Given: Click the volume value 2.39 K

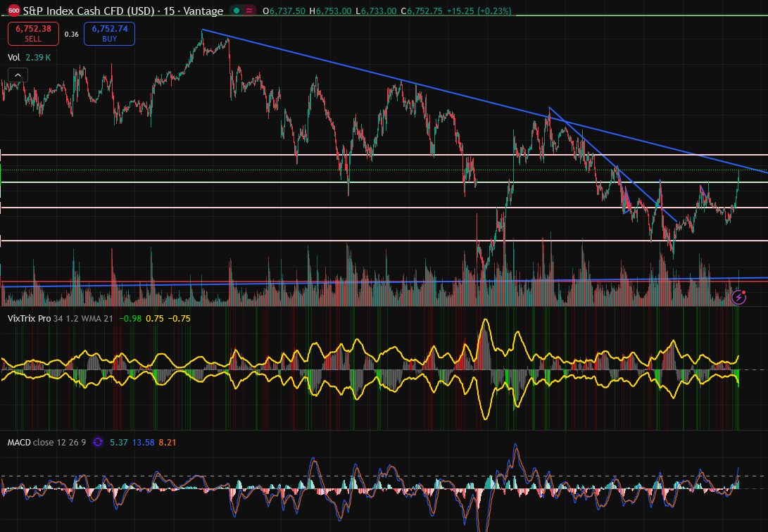Looking at the screenshot, I should tap(38, 58).
